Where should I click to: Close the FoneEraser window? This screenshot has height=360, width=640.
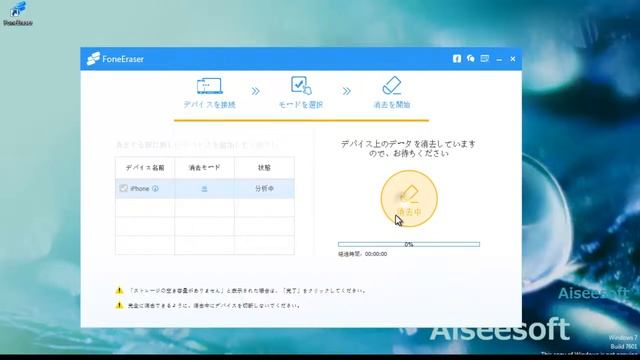[x=513, y=59]
